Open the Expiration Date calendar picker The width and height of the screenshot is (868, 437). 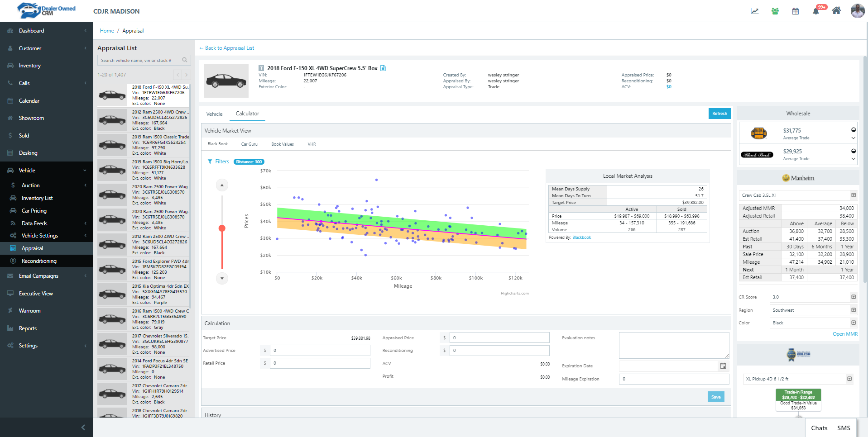(x=723, y=366)
